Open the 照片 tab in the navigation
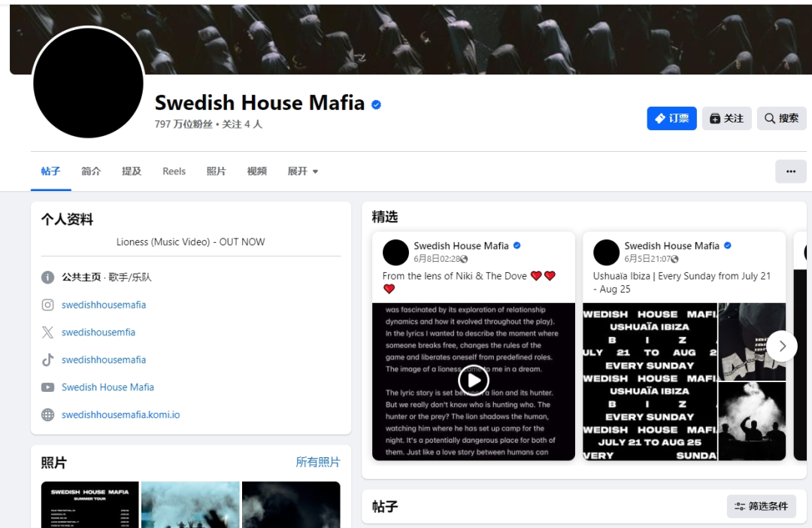This screenshot has height=528, width=812. 216,171
